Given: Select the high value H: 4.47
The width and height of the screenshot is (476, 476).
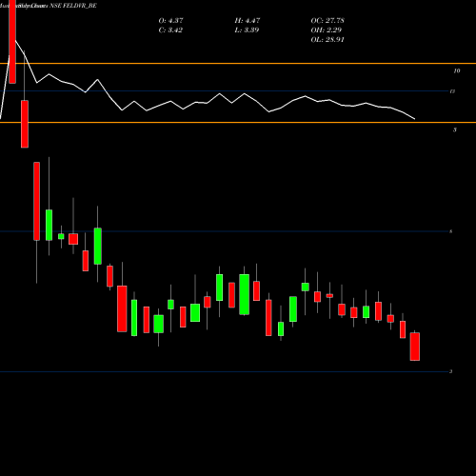Looking at the screenshot, I should click(248, 21).
